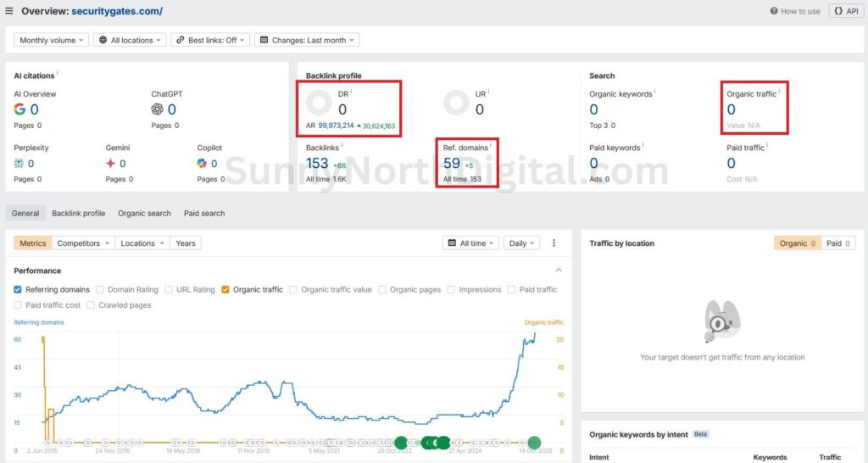Click the How to use help icon
This screenshot has height=463, width=868.
point(774,11)
